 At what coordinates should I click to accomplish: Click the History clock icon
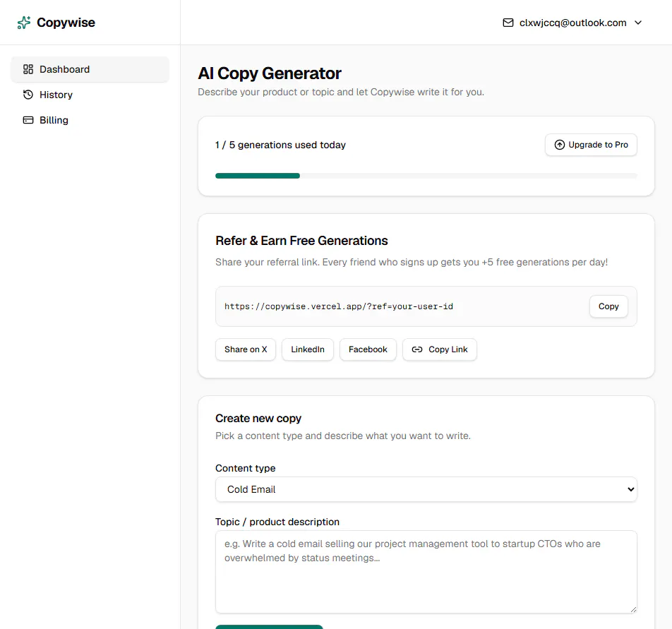pos(28,95)
